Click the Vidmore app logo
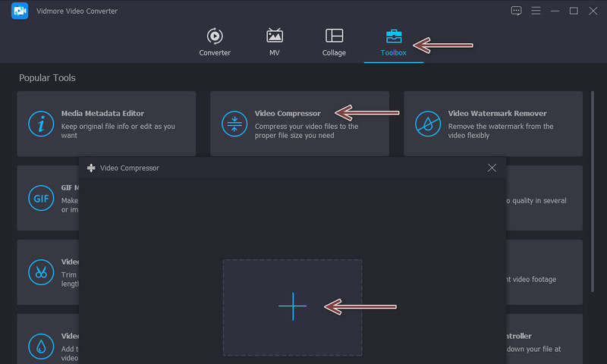This screenshot has width=607, height=364. [x=20, y=11]
